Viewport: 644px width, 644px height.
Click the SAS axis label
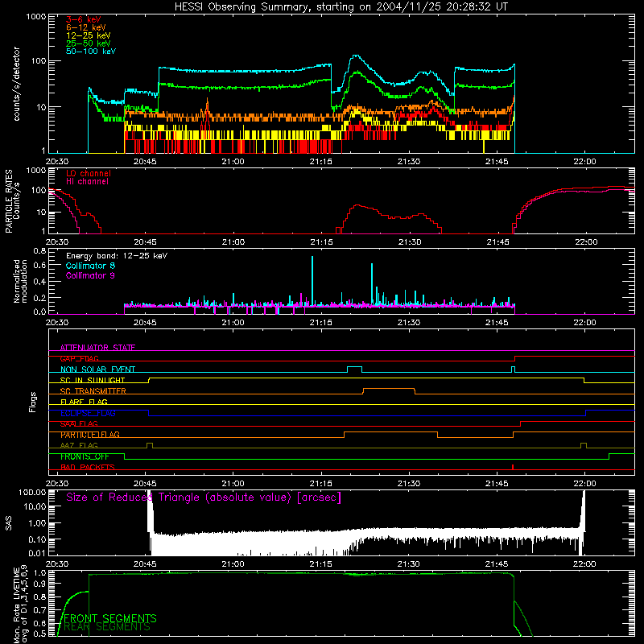click(x=9, y=522)
